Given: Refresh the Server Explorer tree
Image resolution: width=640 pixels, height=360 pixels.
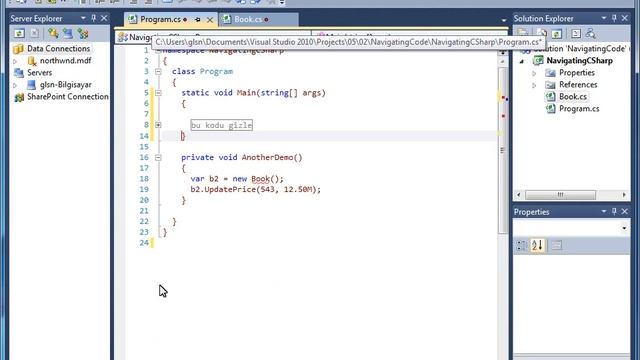Looking at the screenshot, I should coord(19,33).
